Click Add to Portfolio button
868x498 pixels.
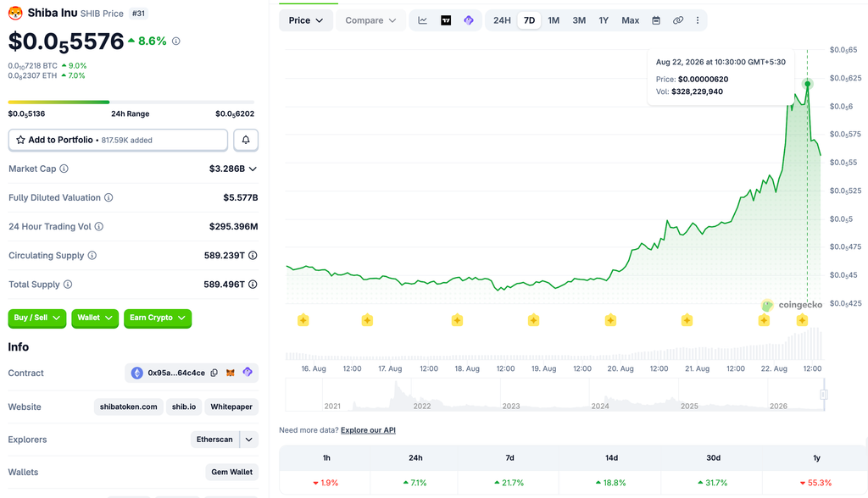coord(118,140)
